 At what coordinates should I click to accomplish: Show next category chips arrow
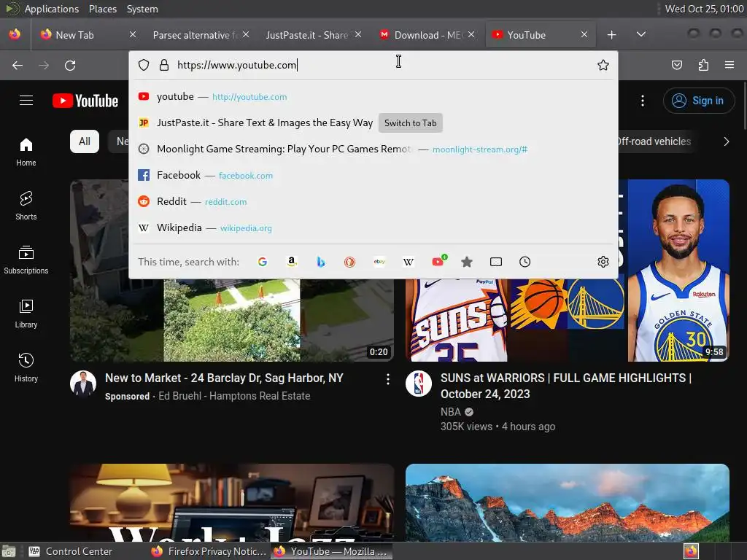pyautogui.click(x=726, y=141)
